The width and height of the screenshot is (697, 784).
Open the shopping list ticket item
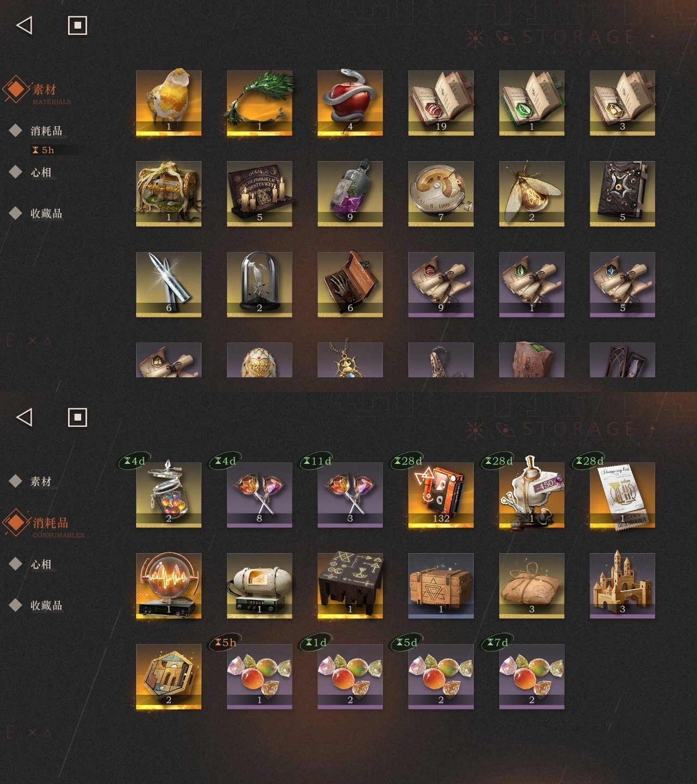[622, 495]
